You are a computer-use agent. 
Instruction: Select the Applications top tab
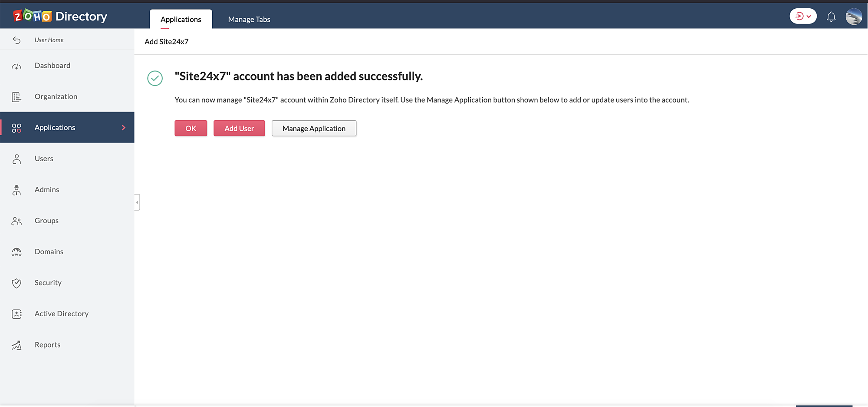click(181, 20)
